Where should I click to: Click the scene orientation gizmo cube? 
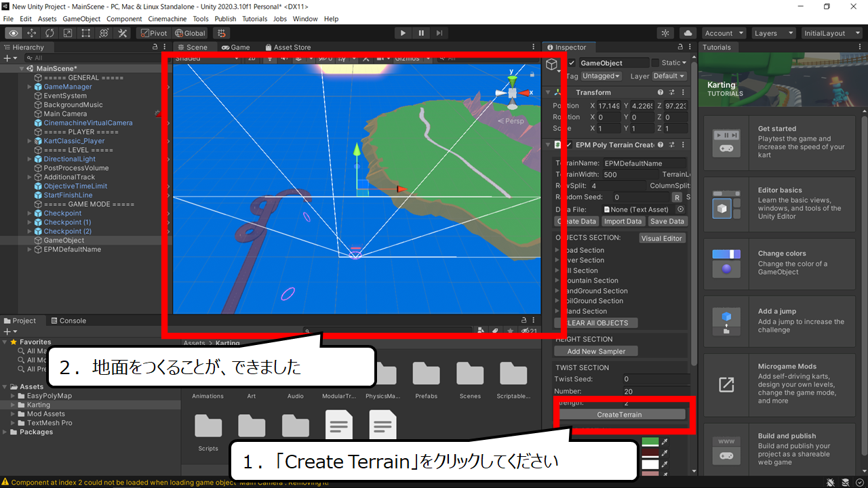click(513, 93)
